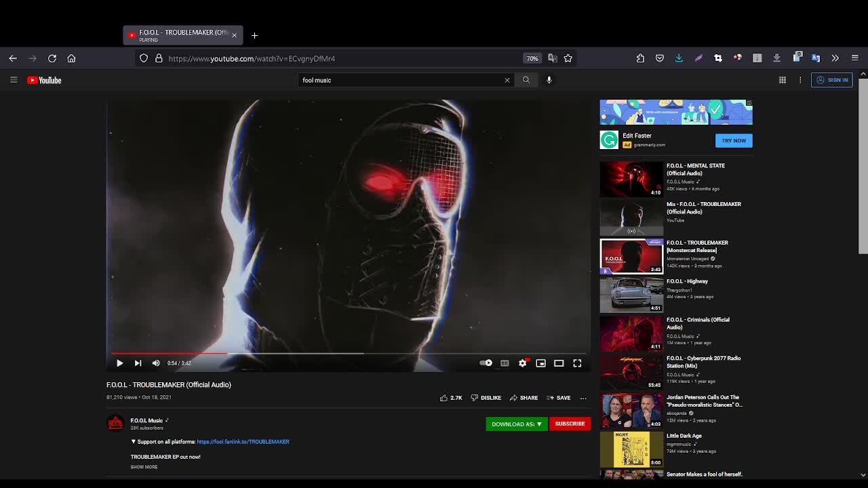Viewport: 868px width, 488px height.
Task: Go to browser home page
Action: [x=71, y=58]
